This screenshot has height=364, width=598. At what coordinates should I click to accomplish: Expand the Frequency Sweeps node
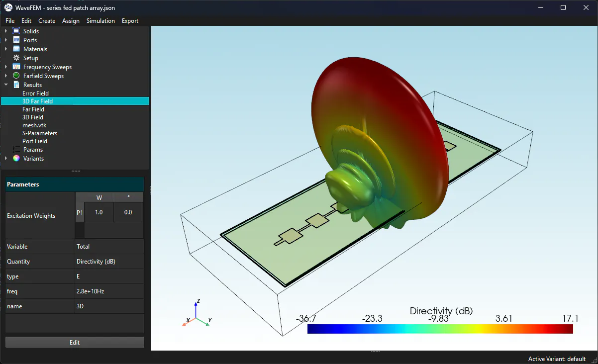6,67
